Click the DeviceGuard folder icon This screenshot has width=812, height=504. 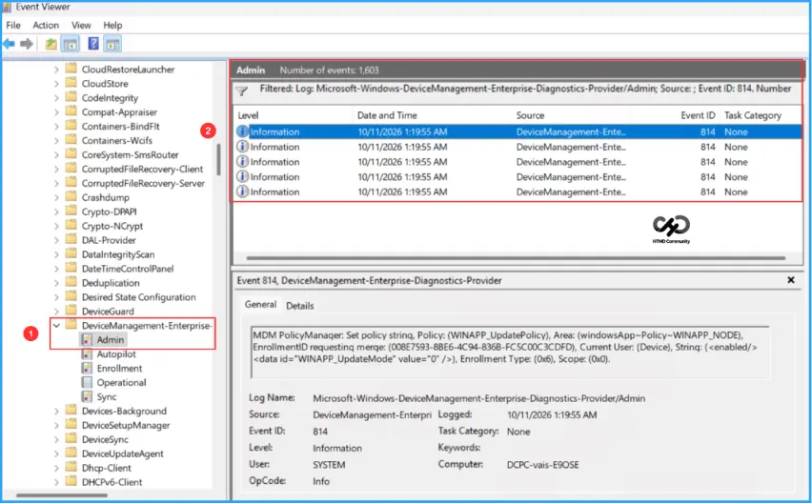tap(71, 311)
